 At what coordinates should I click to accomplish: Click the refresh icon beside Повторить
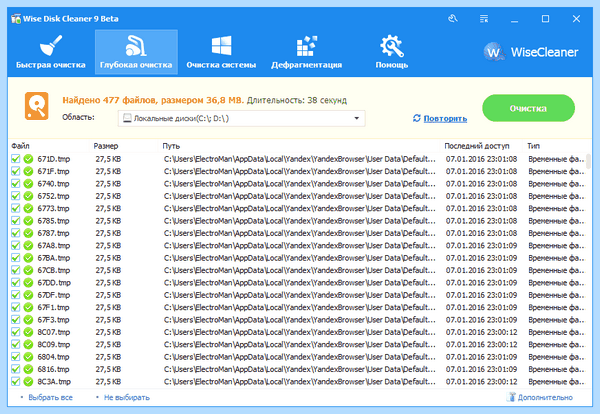(417, 118)
